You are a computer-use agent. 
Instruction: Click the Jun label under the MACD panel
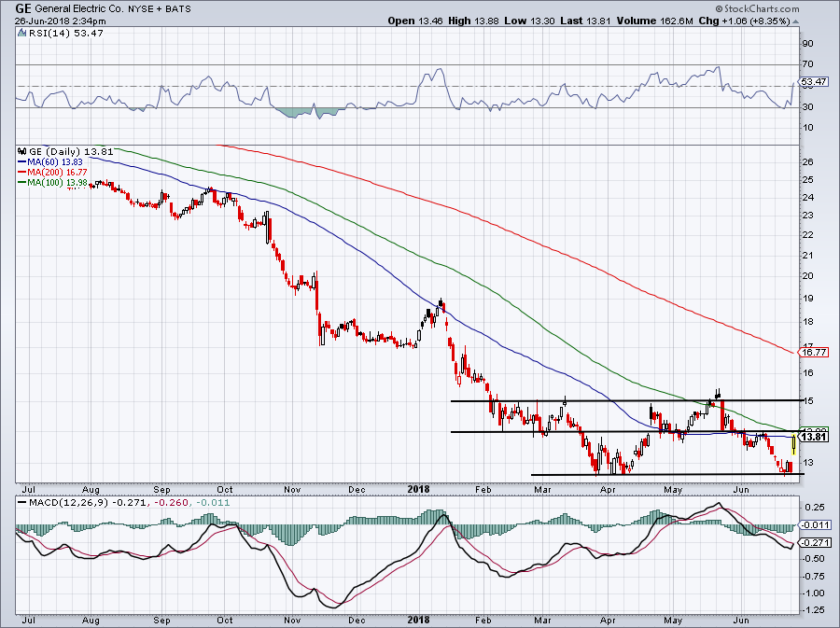(x=741, y=620)
